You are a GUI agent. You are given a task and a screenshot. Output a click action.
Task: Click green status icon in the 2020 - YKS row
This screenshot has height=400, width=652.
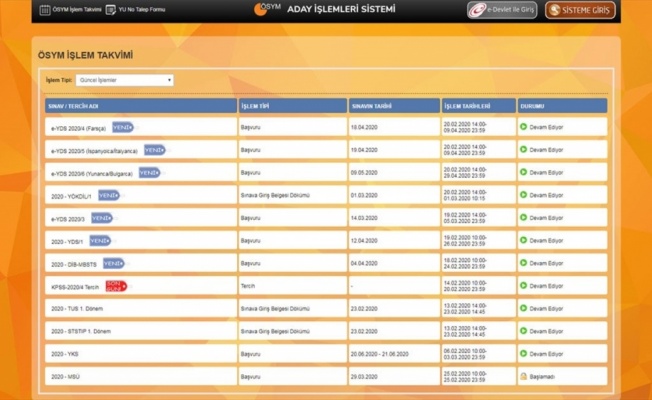click(x=523, y=354)
